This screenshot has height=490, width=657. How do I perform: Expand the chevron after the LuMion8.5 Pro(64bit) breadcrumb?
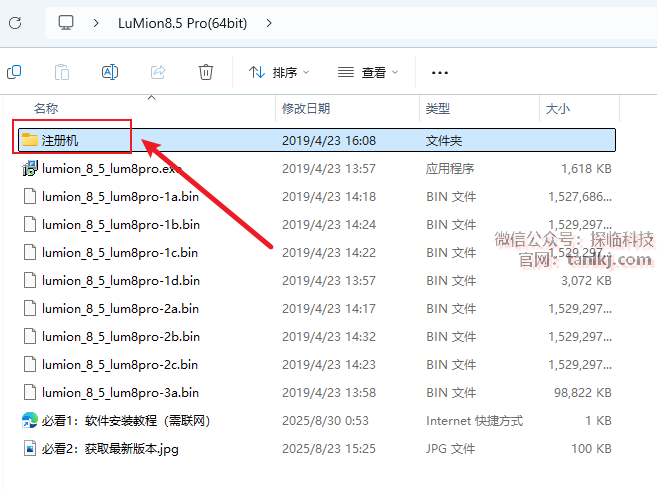(269, 23)
